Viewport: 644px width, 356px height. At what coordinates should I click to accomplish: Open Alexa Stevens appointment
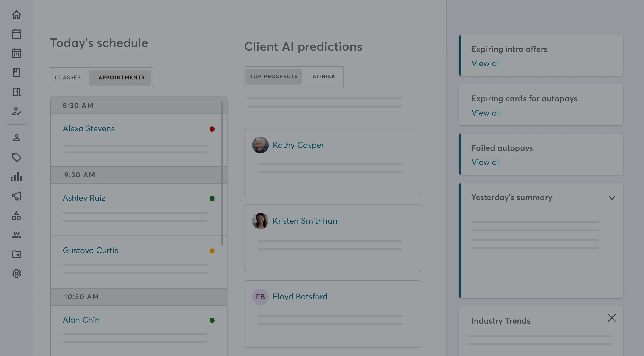89,129
